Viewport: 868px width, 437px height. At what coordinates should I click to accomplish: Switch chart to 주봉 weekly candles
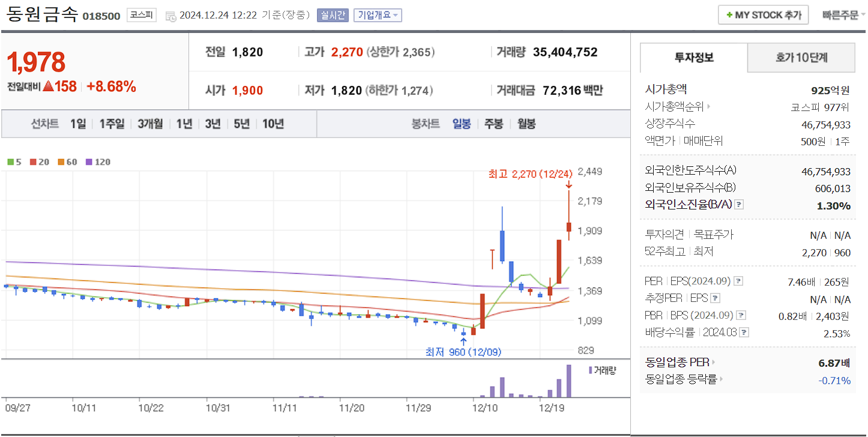493,124
